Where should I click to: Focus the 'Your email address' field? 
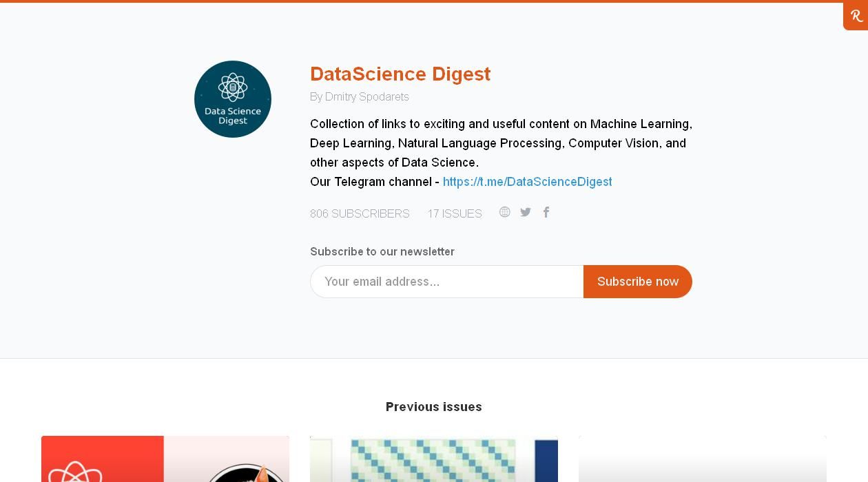[x=446, y=282]
